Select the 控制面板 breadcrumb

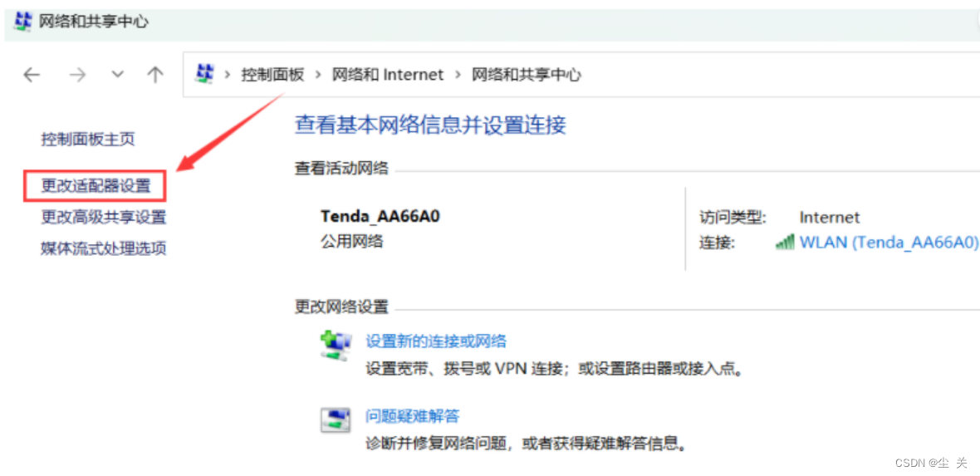point(272,75)
